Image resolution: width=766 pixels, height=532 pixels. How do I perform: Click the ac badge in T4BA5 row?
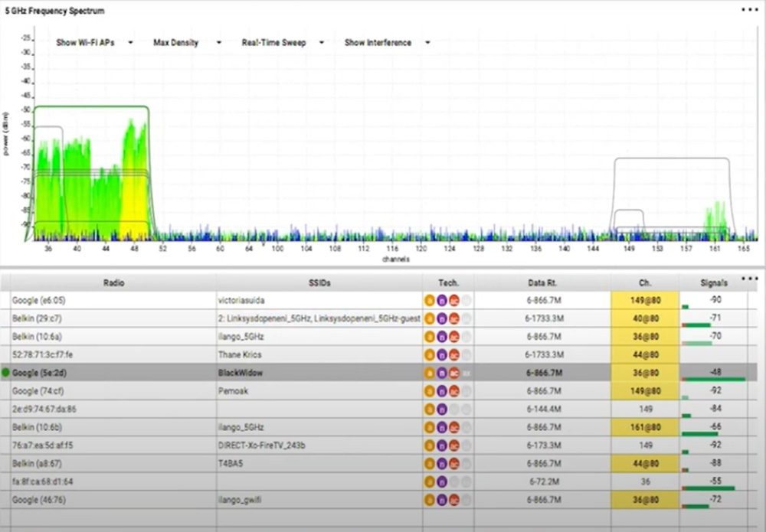tap(454, 464)
